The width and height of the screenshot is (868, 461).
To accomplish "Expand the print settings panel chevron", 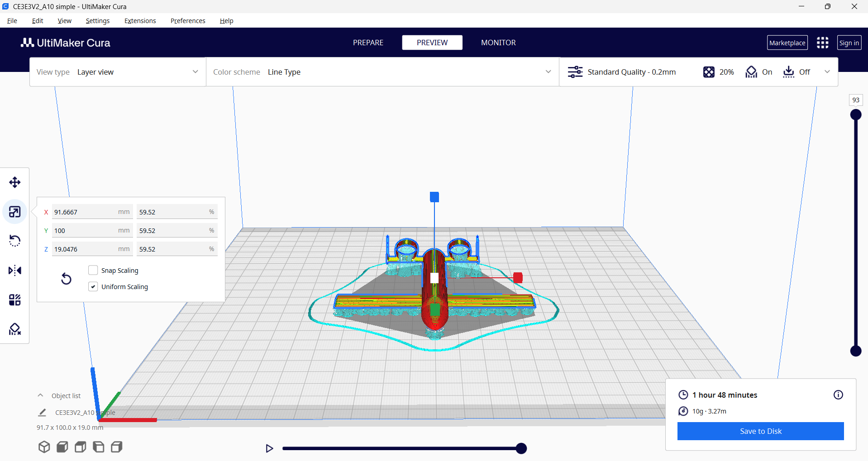I will click(827, 71).
